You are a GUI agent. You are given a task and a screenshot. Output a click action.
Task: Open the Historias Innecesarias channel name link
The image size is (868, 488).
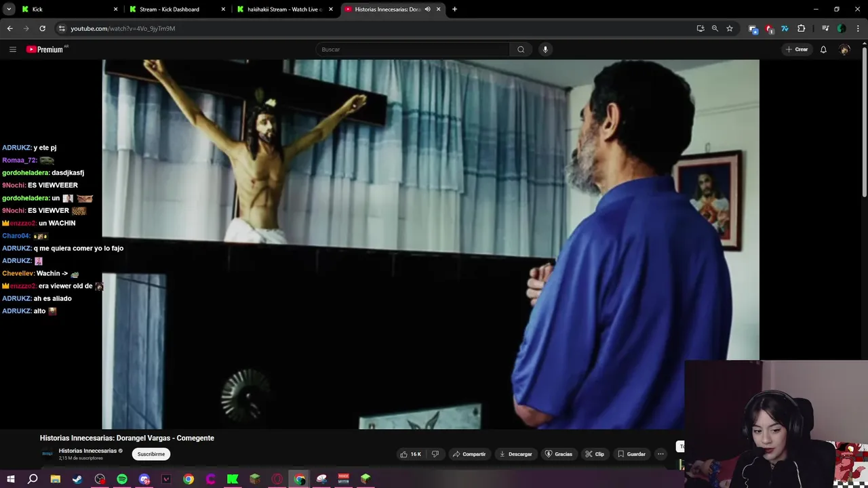(87, 451)
